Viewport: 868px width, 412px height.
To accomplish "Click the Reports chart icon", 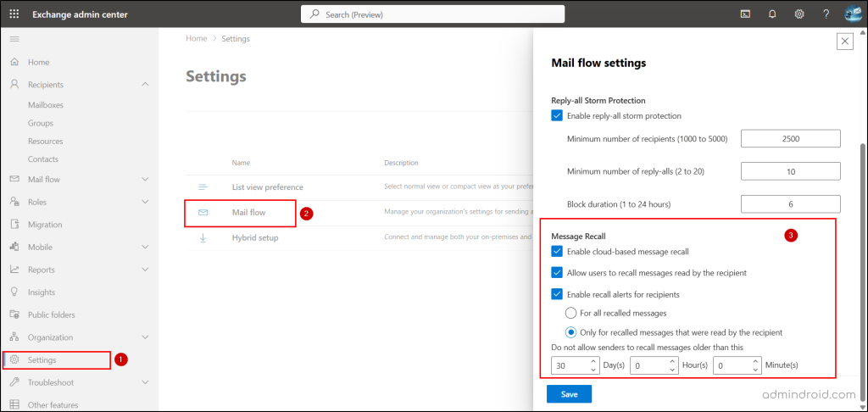I will pos(15,270).
